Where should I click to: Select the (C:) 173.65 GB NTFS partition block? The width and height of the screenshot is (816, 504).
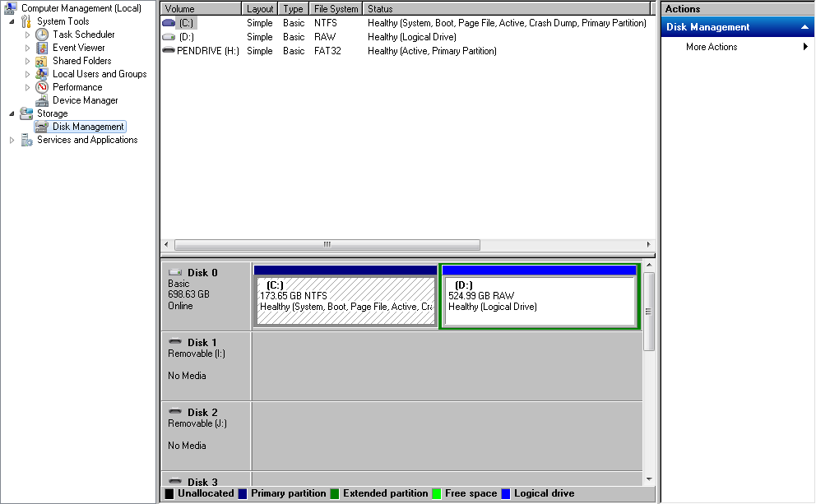[x=345, y=296]
